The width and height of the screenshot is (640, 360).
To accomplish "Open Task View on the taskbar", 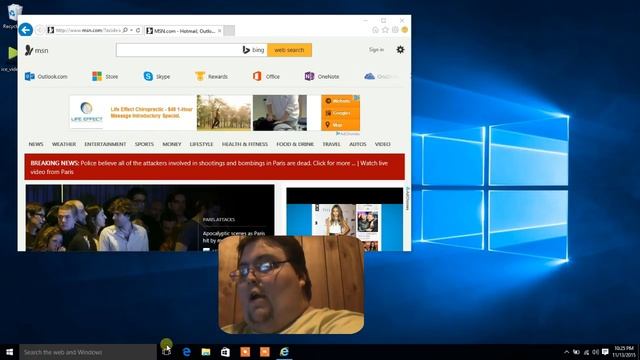I will click(167, 351).
